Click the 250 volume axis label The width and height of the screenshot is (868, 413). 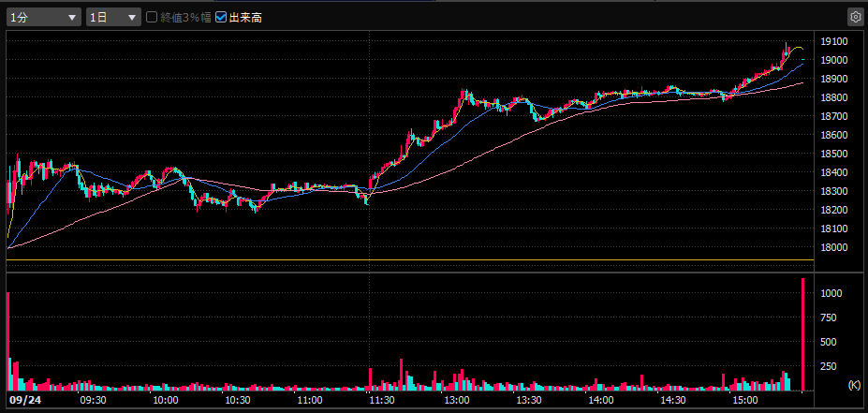pyautogui.click(x=829, y=367)
